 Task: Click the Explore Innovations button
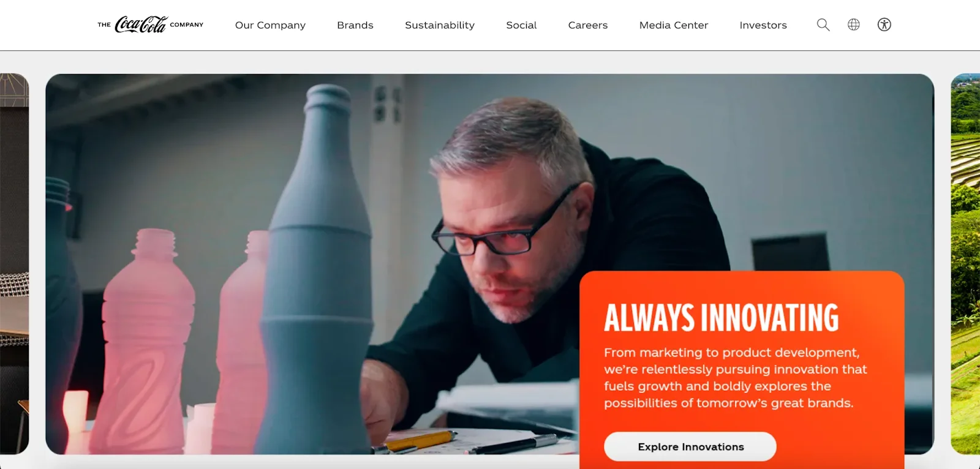pyautogui.click(x=690, y=446)
